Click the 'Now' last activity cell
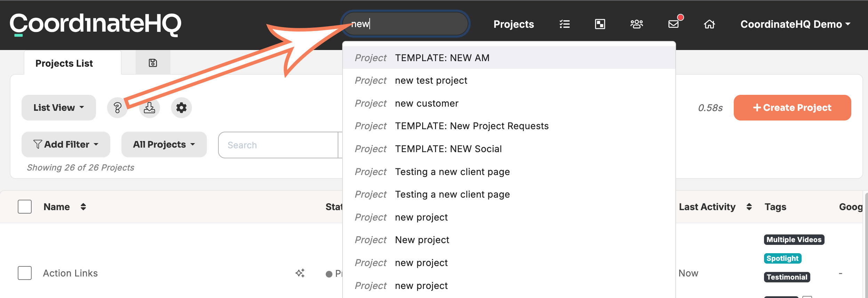 pos(688,273)
